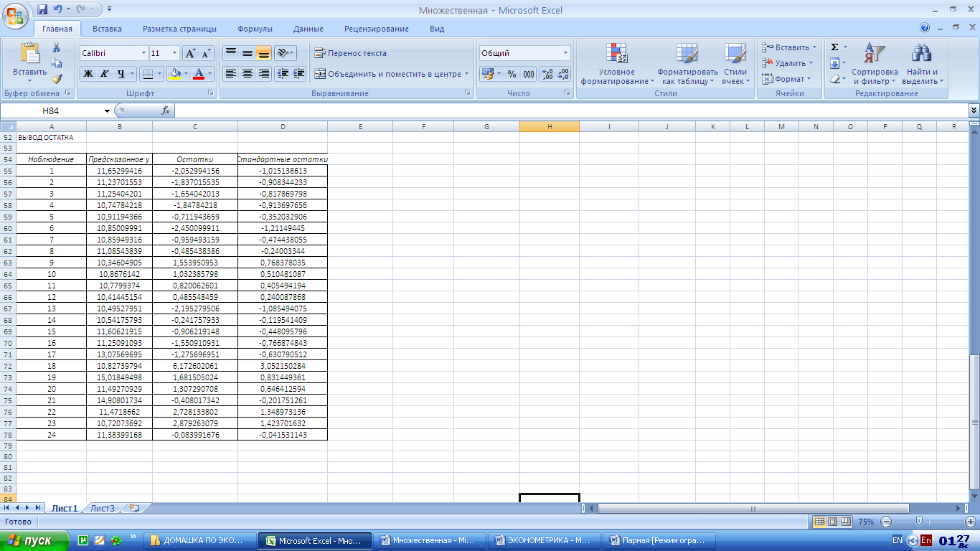Toggle align text right

[263, 73]
